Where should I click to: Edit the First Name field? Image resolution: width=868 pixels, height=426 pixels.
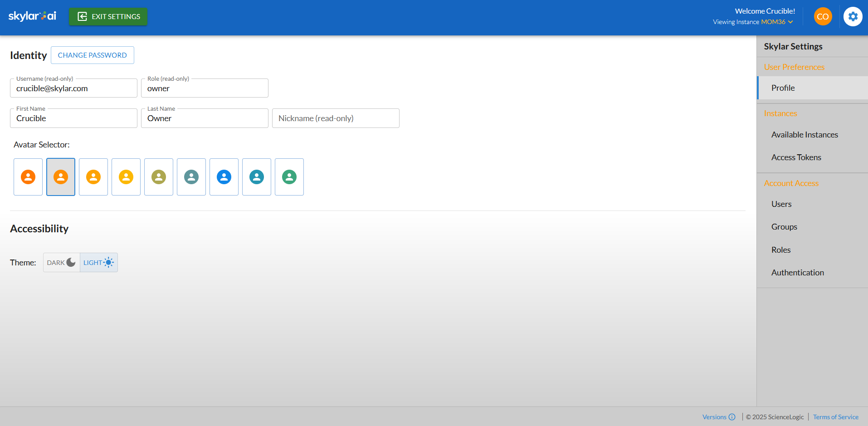pos(73,118)
